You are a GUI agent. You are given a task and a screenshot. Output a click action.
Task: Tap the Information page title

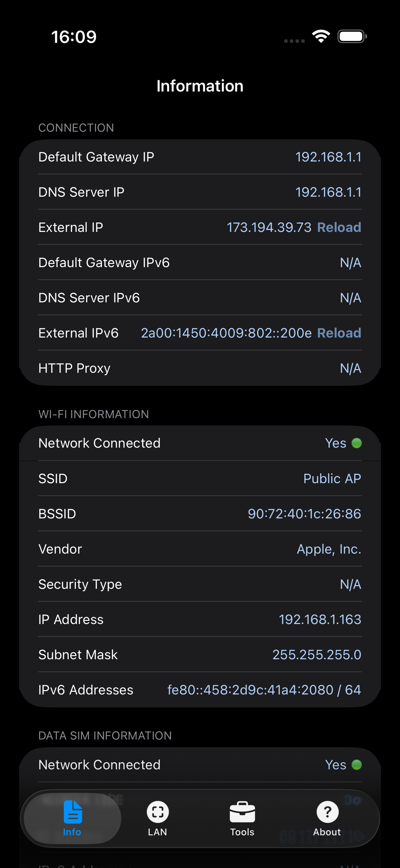(200, 86)
